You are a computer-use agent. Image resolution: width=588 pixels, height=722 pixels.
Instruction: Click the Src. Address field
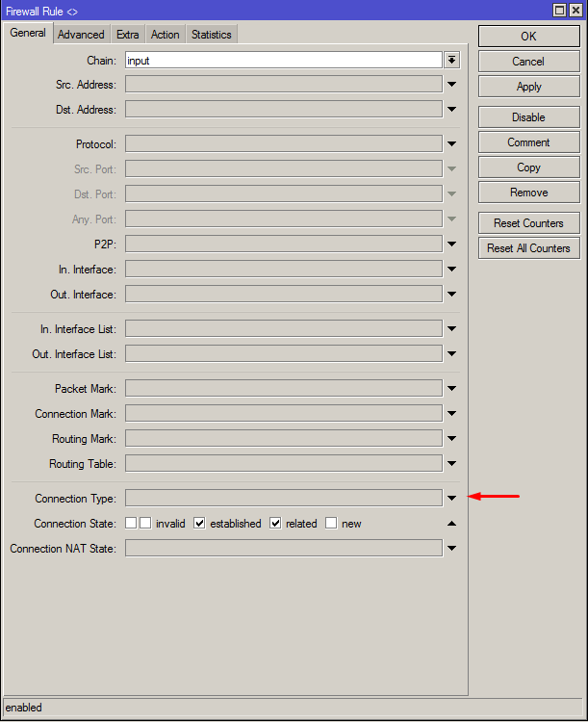click(x=284, y=85)
